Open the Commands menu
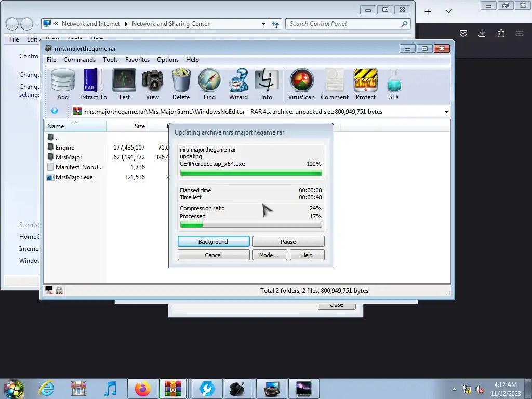Screen dimensions: 532x399 click(x=79, y=60)
